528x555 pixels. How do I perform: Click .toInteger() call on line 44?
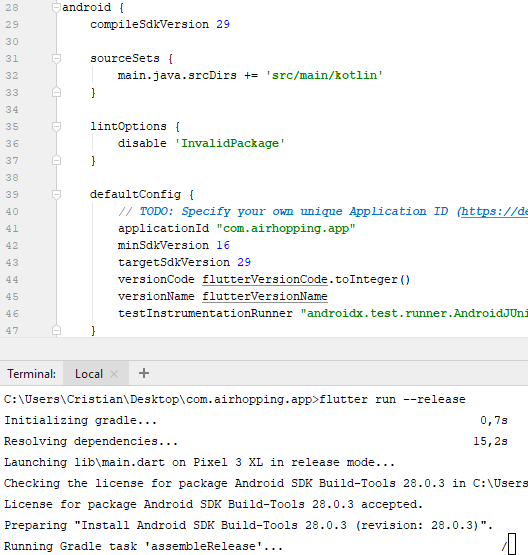click(369, 279)
